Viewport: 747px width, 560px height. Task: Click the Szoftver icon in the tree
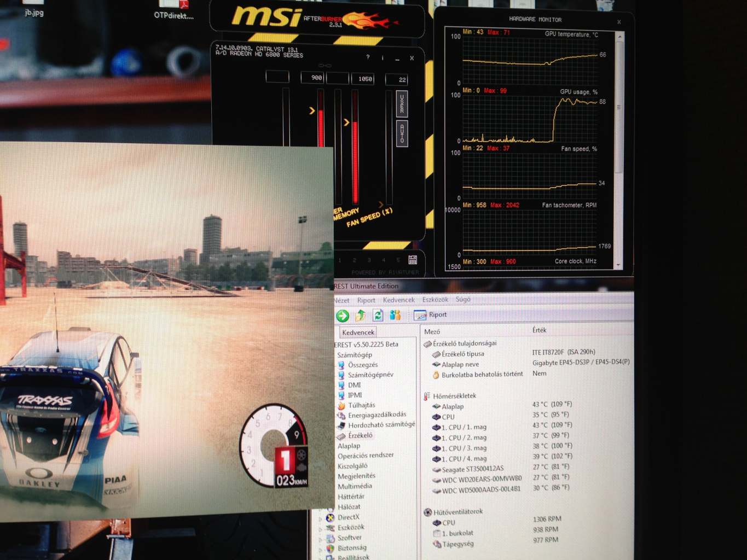pyautogui.click(x=331, y=538)
